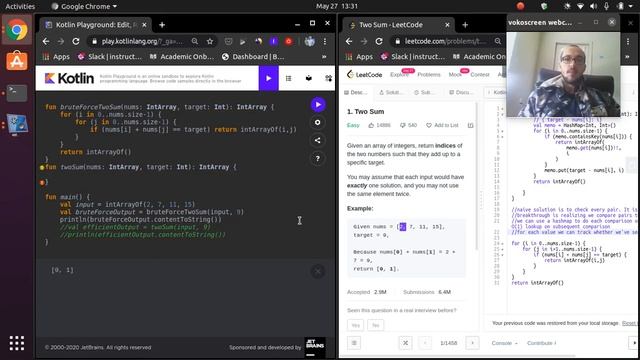Click the problem description scrollbar
The image size is (640, 360).
pyautogui.click(x=476, y=176)
